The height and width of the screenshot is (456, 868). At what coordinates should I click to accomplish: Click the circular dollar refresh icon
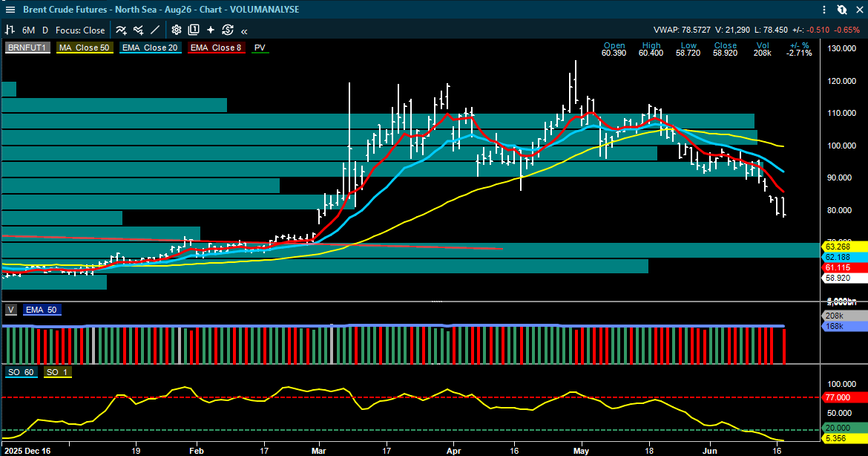[x=228, y=30]
